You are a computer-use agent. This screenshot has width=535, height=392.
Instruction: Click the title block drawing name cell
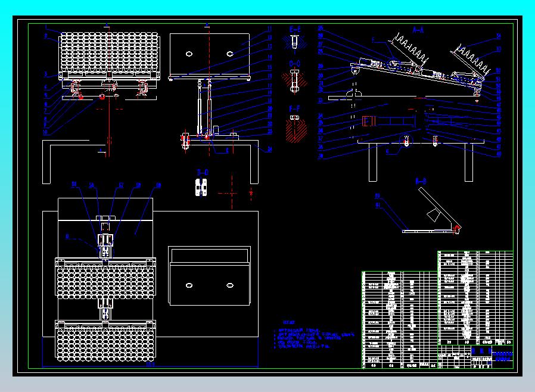pyautogui.click(x=503, y=357)
